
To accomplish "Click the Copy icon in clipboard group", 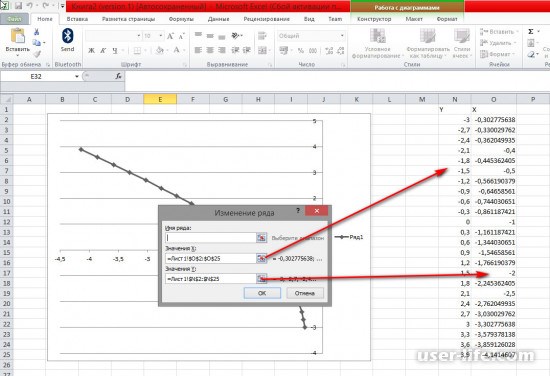I will 36,43.
